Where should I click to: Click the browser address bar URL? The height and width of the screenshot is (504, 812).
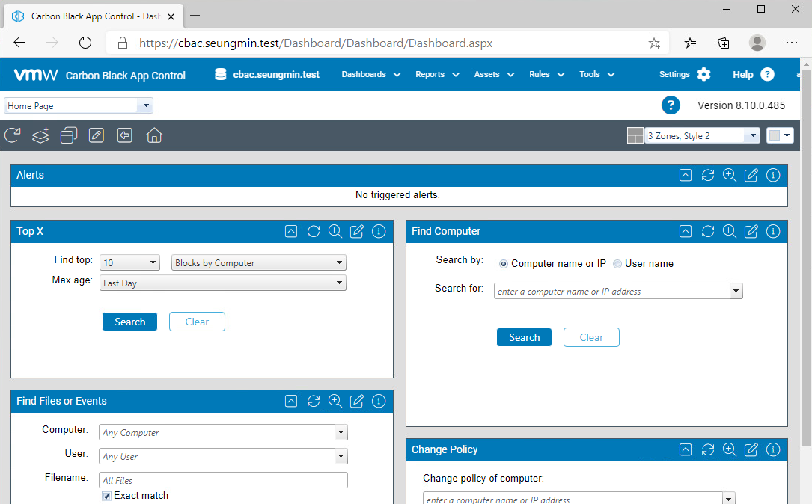pos(315,43)
